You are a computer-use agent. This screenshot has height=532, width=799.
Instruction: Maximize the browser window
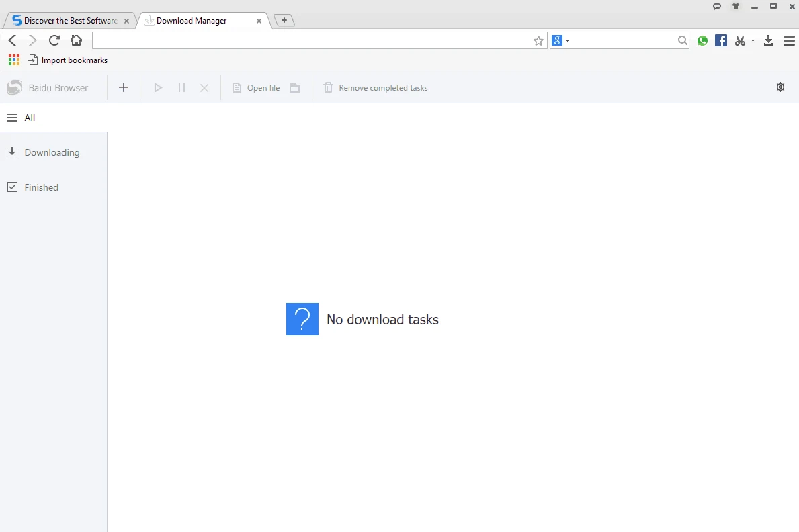coord(773,6)
